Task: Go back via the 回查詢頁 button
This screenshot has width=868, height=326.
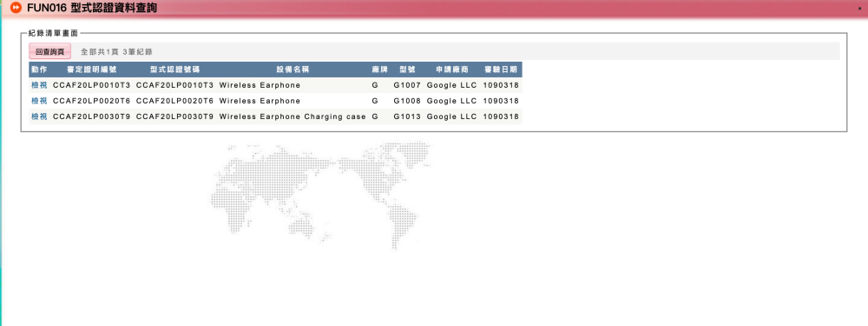Action: 49,51
